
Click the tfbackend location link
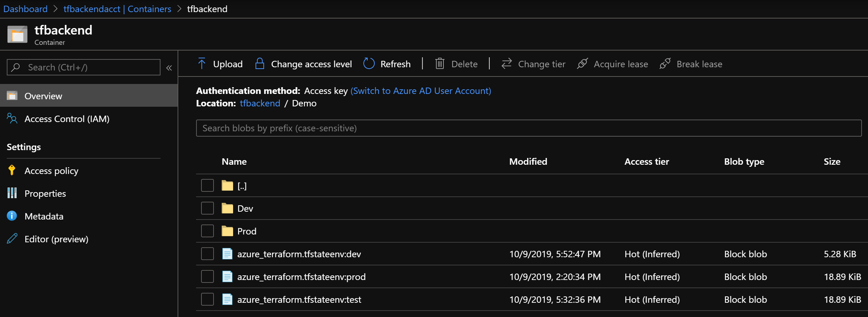260,103
